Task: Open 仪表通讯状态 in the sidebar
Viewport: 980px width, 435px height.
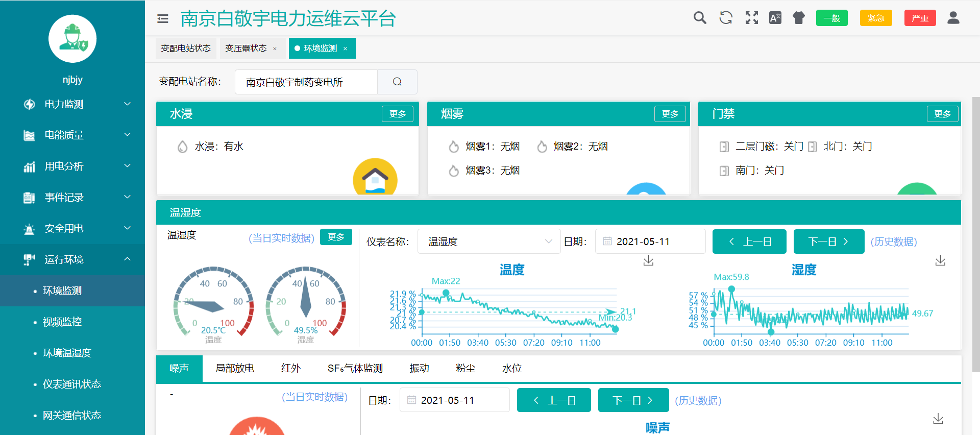Action: (x=72, y=384)
